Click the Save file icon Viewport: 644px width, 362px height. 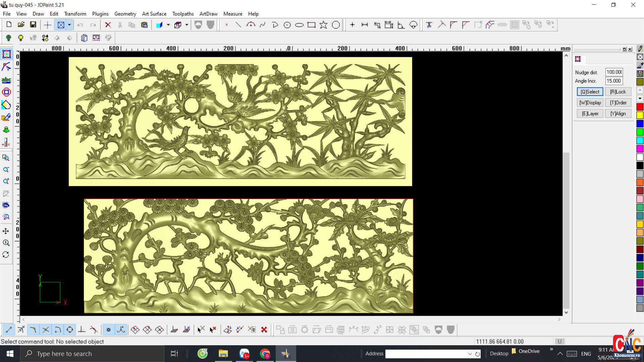pos(33,24)
